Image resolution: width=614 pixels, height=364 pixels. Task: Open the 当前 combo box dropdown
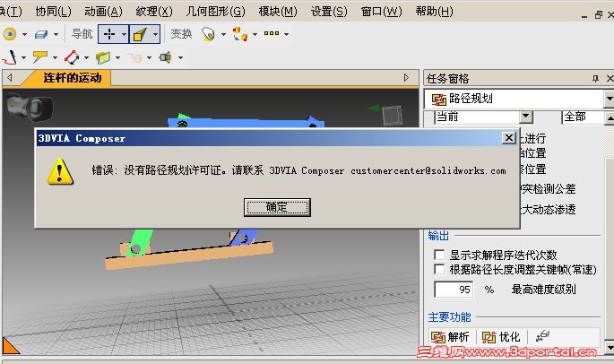(x=526, y=117)
